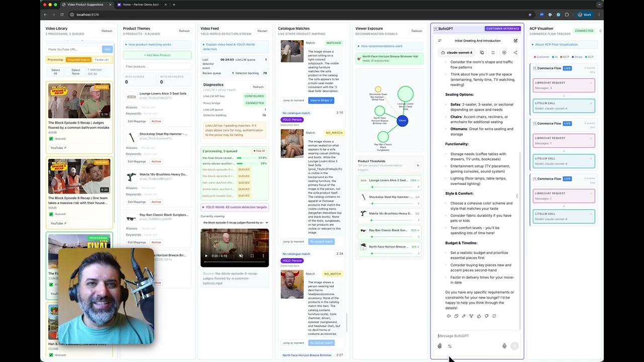Screen dimensions: 644x362
Task: Read the response aloud with the speaker icon
Action: tap(449, 316)
